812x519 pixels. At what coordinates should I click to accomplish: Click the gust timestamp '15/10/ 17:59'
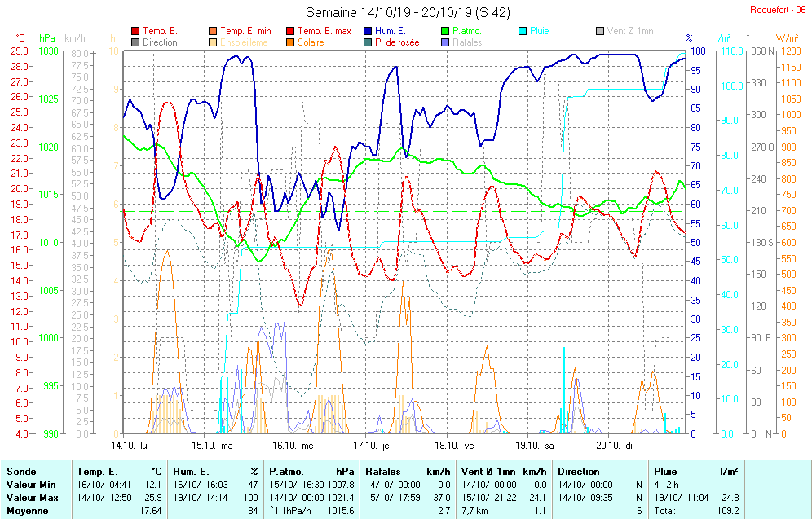coord(393,498)
